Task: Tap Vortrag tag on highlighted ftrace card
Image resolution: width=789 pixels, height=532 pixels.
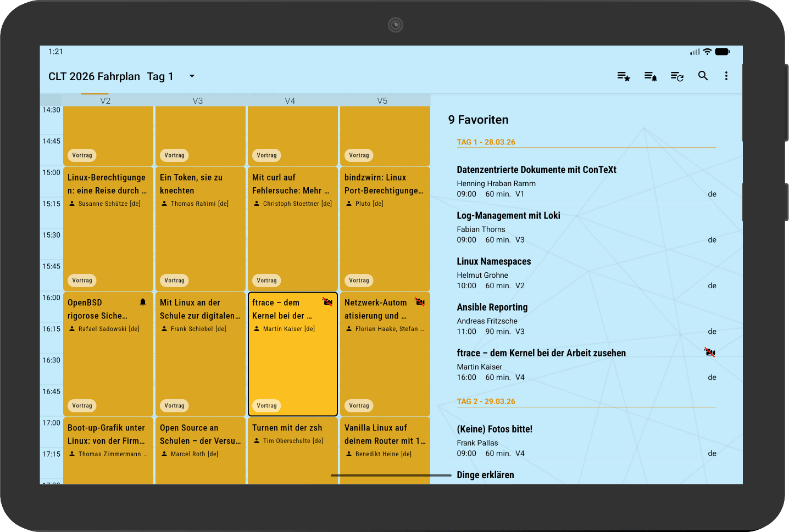Action: click(266, 406)
